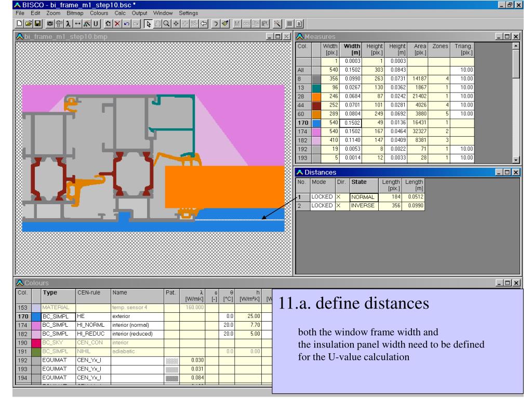
Task: Open the Calc menu
Action: (120, 13)
